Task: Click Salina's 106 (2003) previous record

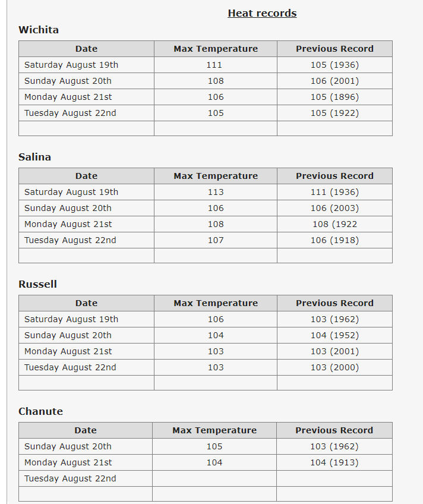Action: coord(334,208)
